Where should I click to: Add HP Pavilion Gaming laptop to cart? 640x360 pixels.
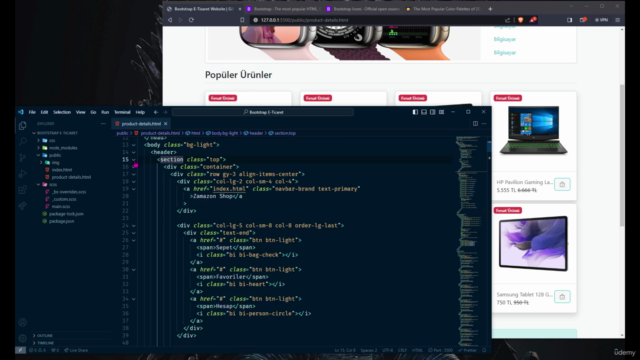coord(562,184)
